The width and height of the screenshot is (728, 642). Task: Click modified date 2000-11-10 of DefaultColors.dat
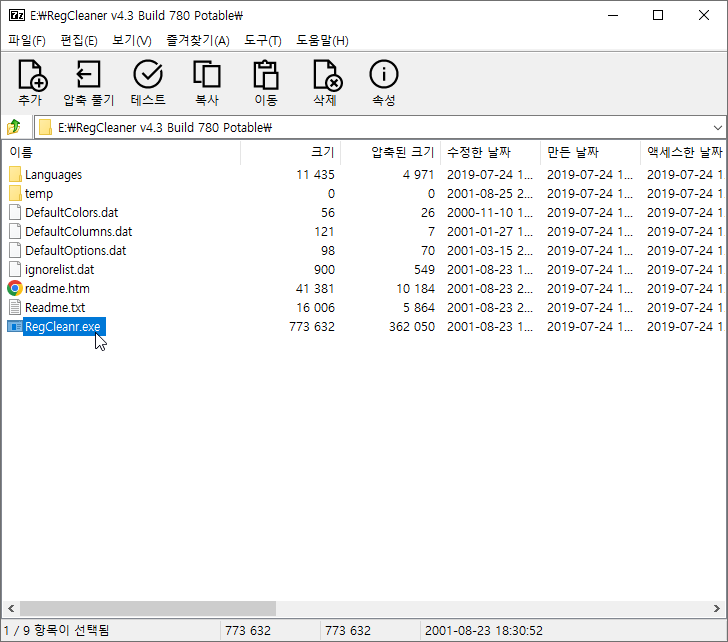[x=490, y=213]
